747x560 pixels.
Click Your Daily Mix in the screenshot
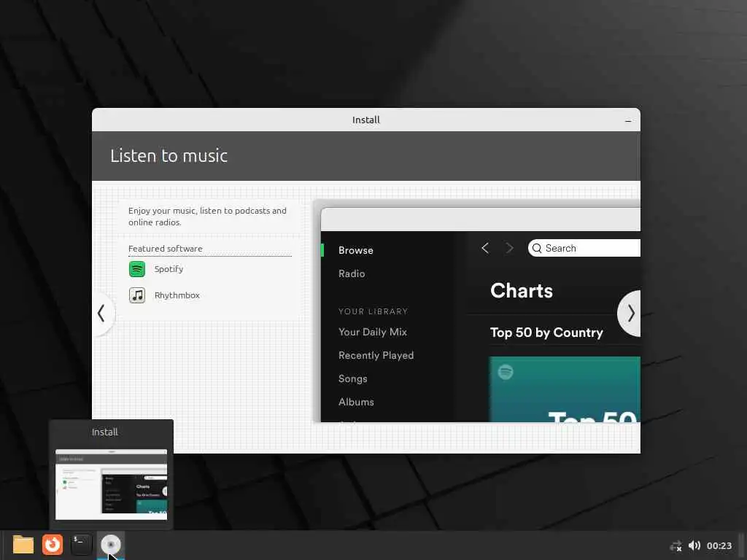click(x=373, y=332)
